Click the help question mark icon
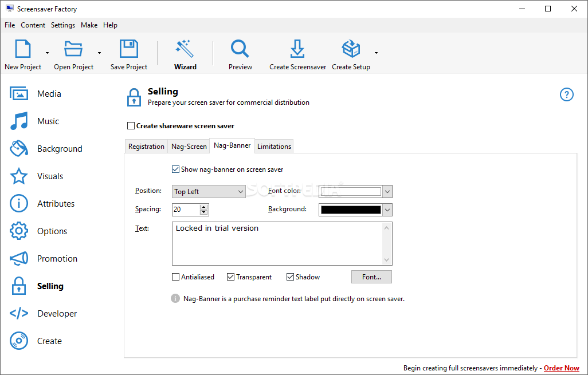The width and height of the screenshot is (588, 375). pyautogui.click(x=567, y=94)
